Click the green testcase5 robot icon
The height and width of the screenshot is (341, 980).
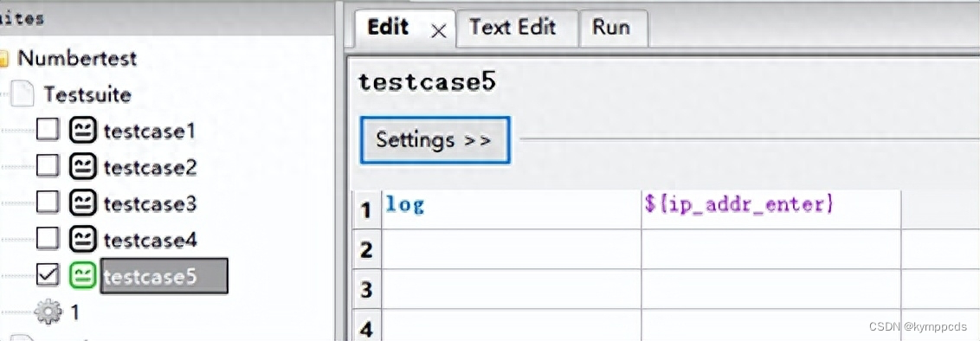pos(82,275)
